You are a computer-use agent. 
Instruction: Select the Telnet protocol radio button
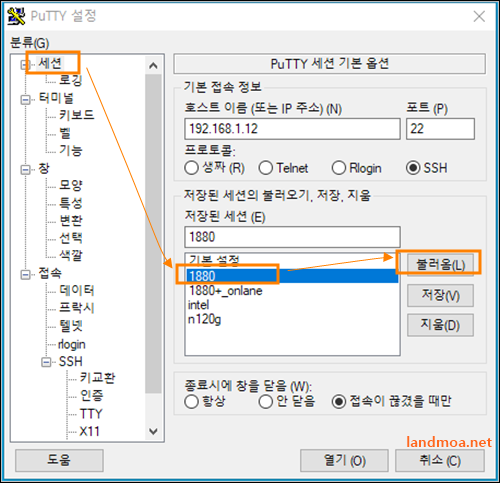coord(266,168)
